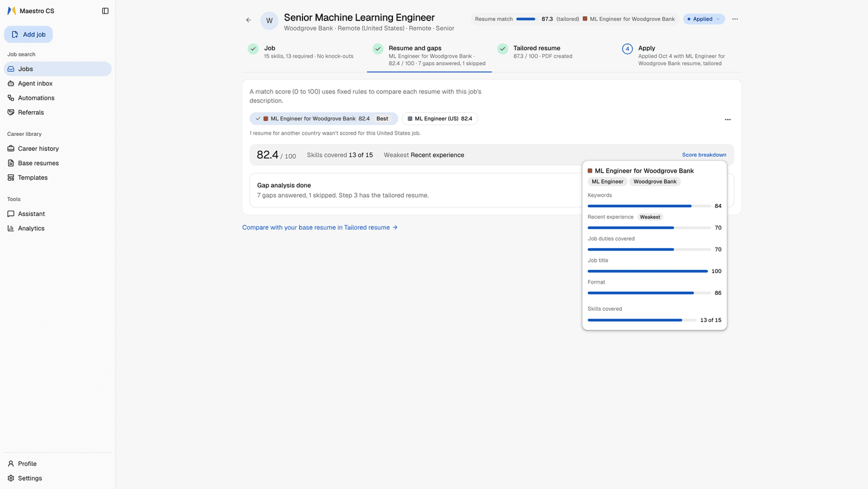Open the Apply step tab
Image resolution: width=868 pixels, height=489 pixels.
[679, 56]
